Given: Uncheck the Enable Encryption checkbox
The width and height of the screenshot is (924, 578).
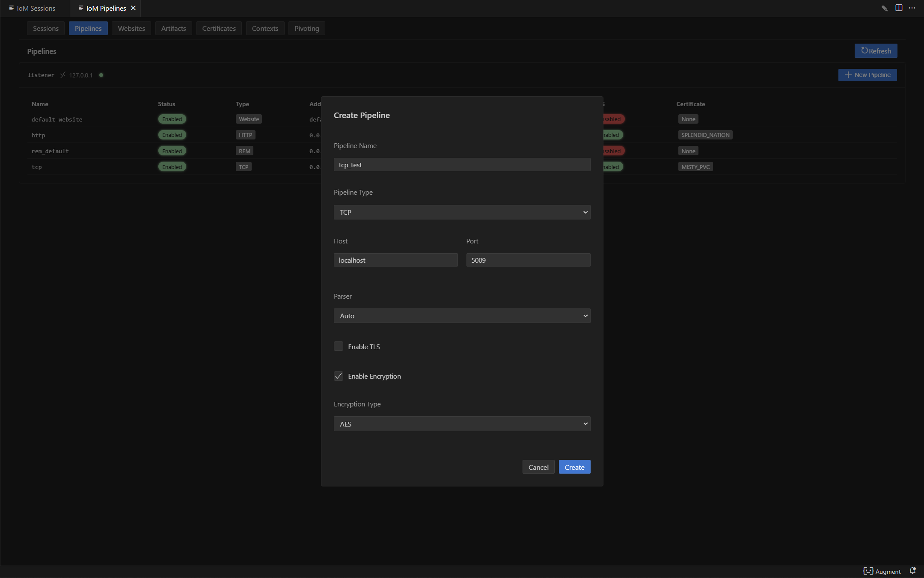Looking at the screenshot, I should point(339,376).
